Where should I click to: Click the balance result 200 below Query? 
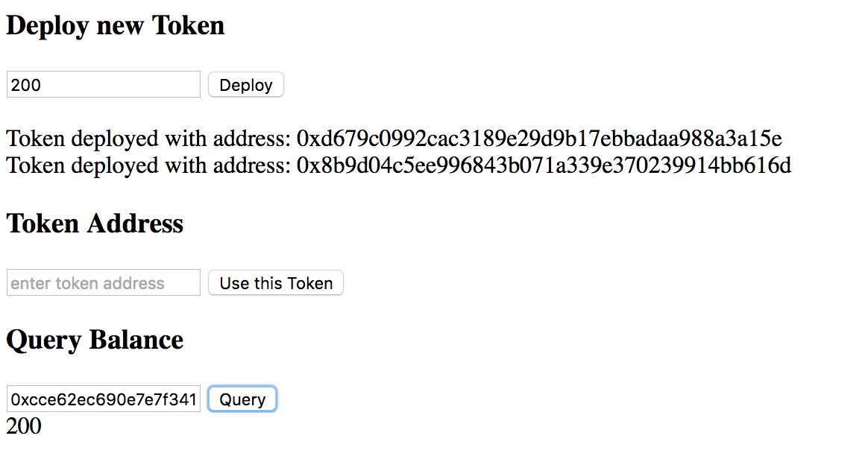(24, 426)
